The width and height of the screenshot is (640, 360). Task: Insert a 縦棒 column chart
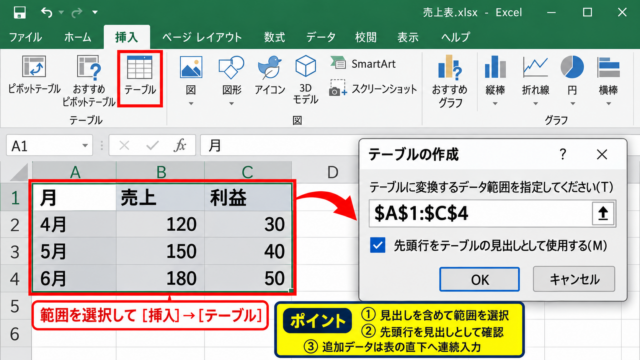(495, 80)
